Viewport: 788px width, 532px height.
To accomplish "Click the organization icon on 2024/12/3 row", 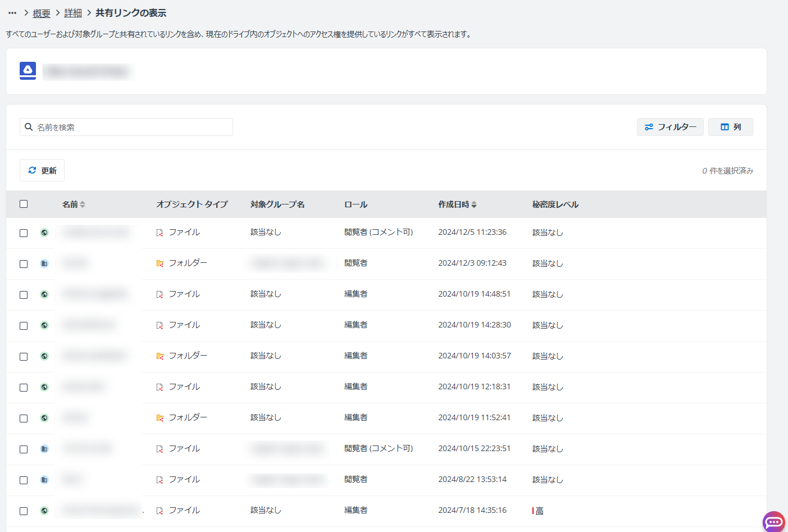I will click(44, 263).
